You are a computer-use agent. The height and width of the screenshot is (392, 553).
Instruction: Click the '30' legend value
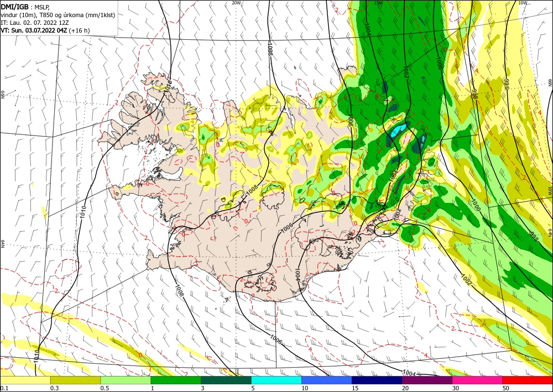coord(456,388)
